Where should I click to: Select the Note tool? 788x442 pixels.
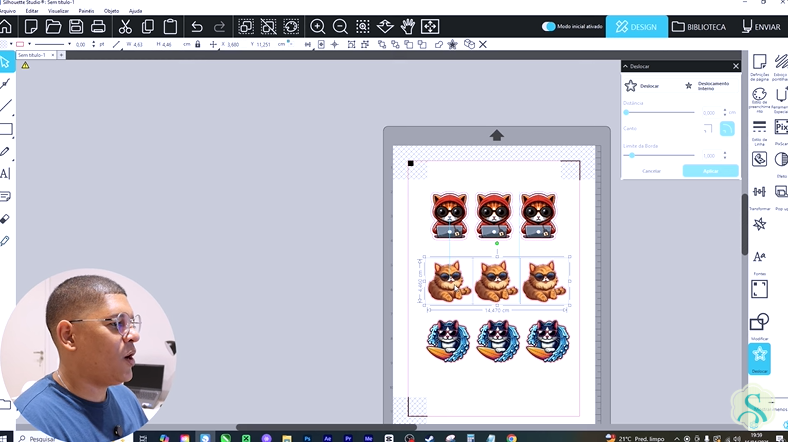5,196
